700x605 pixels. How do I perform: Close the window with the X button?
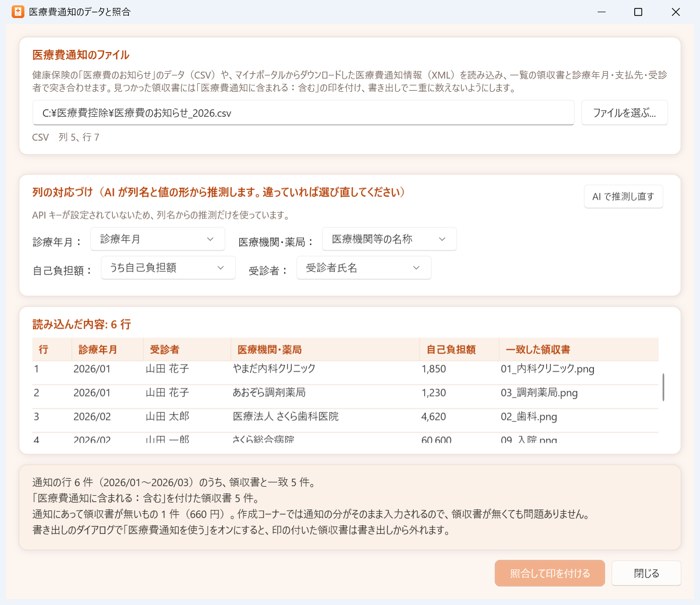tap(676, 12)
